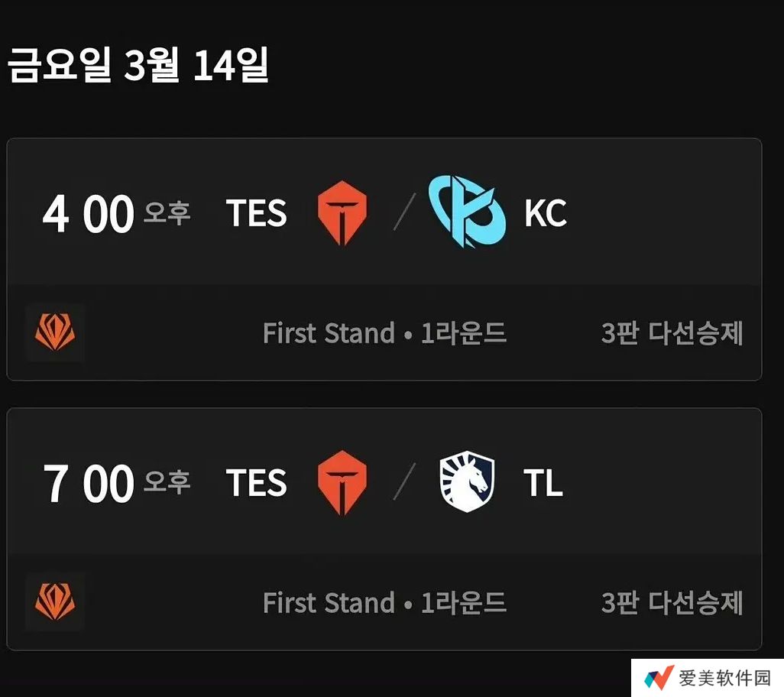Click the Team Liquid horse logo
The height and width of the screenshot is (697, 784).
tap(467, 481)
